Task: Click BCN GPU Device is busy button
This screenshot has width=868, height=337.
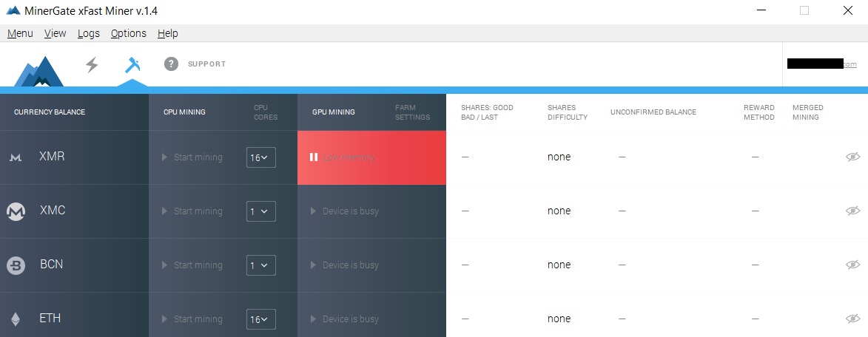Action: 345,265
